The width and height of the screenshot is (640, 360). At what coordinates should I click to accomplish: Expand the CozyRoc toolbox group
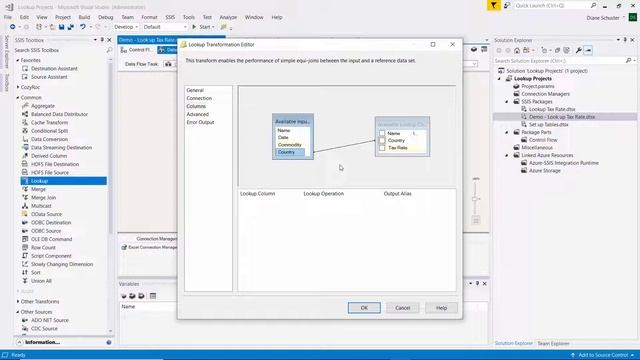tap(18, 87)
